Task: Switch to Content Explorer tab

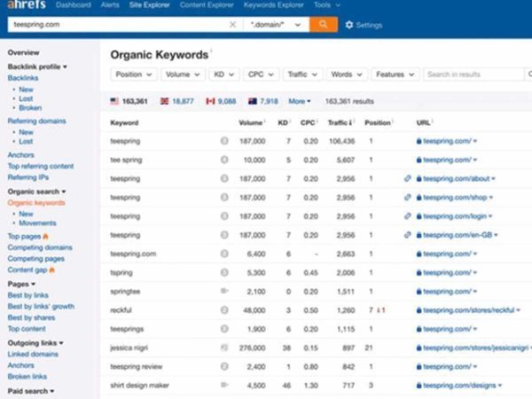Action: [205, 5]
